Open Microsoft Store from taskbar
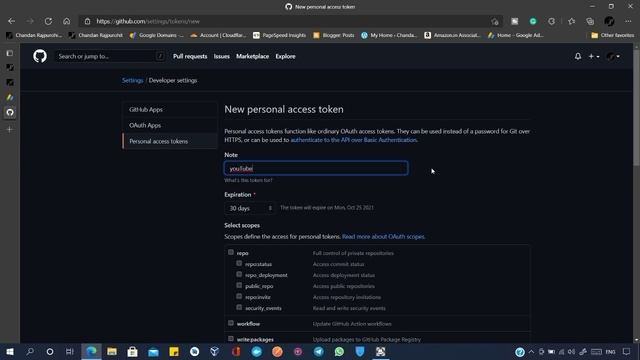The height and width of the screenshot is (360, 640). tap(132, 351)
